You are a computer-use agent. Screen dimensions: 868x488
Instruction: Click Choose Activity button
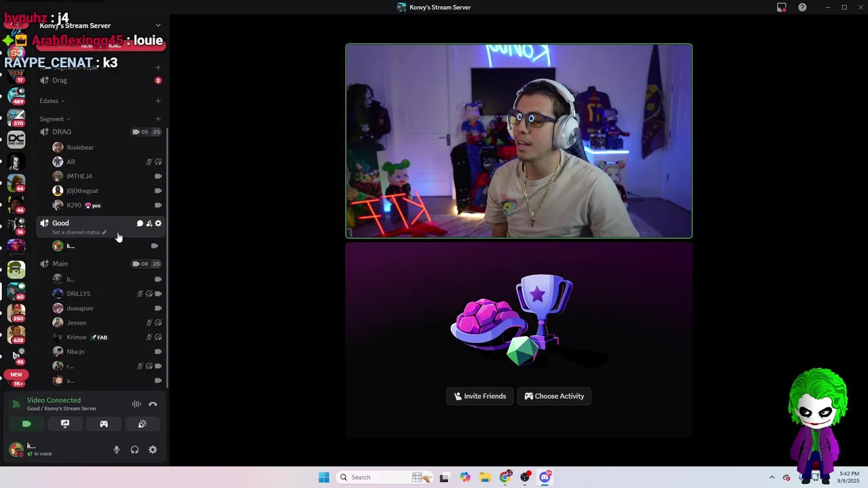click(554, 396)
